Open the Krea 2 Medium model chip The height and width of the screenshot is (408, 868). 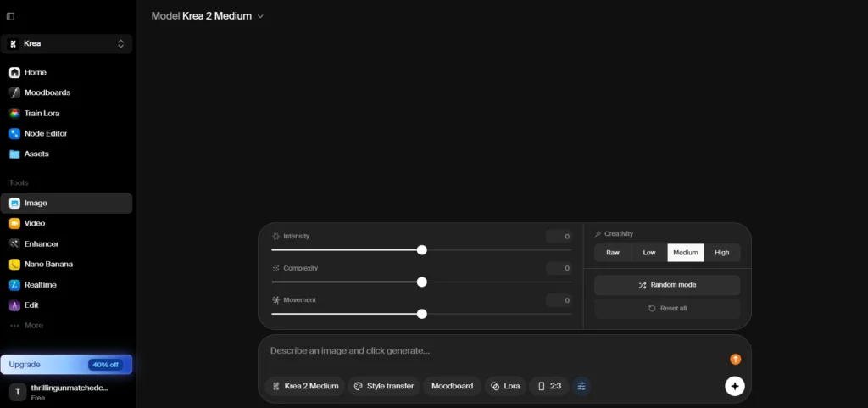(x=305, y=387)
